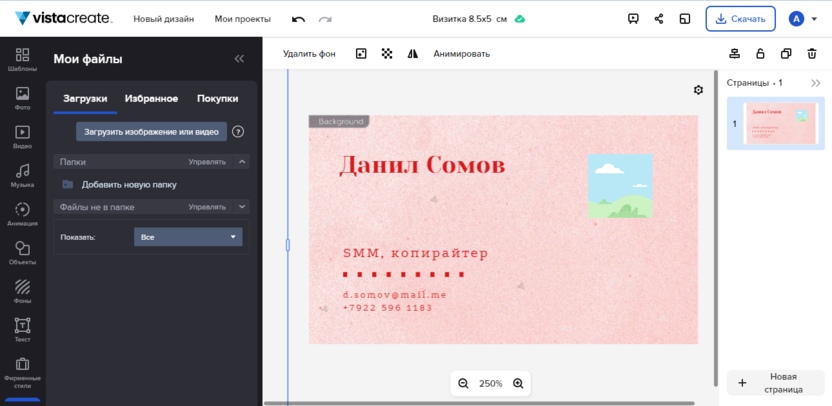Open the Фоны backgrounds sidebar section
This screenshot has width=832, height=406.
point(22,292)
